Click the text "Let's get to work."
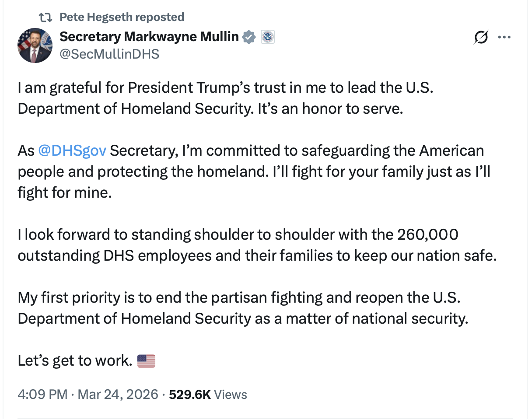This screenshot has width=532, height=419. click(x=75, y=361)
